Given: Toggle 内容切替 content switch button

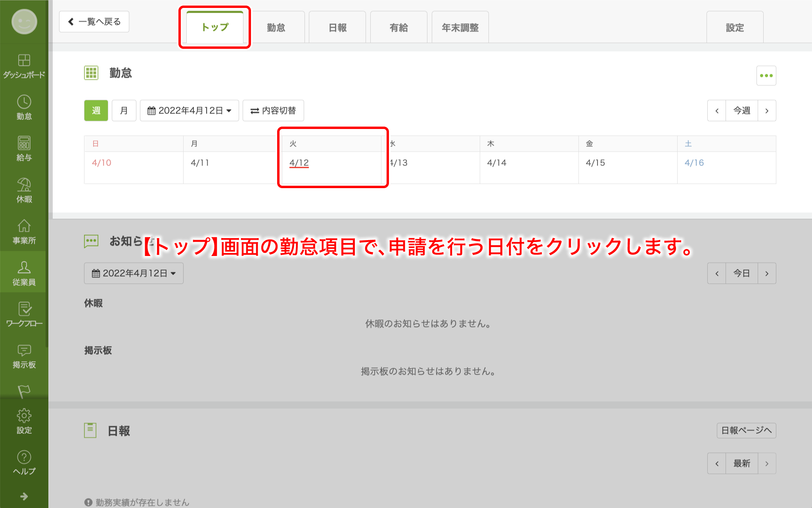Looking at the screenshot, I should coord(273,111).
